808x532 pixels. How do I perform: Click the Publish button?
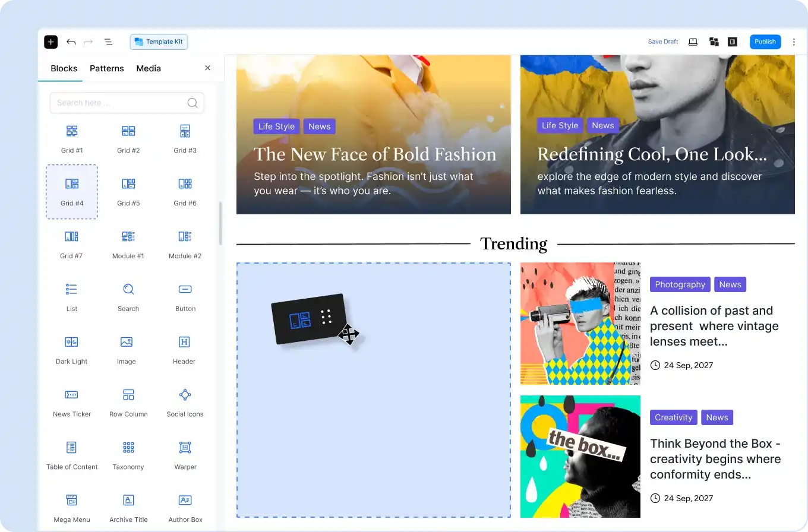[x=765, y=42]
